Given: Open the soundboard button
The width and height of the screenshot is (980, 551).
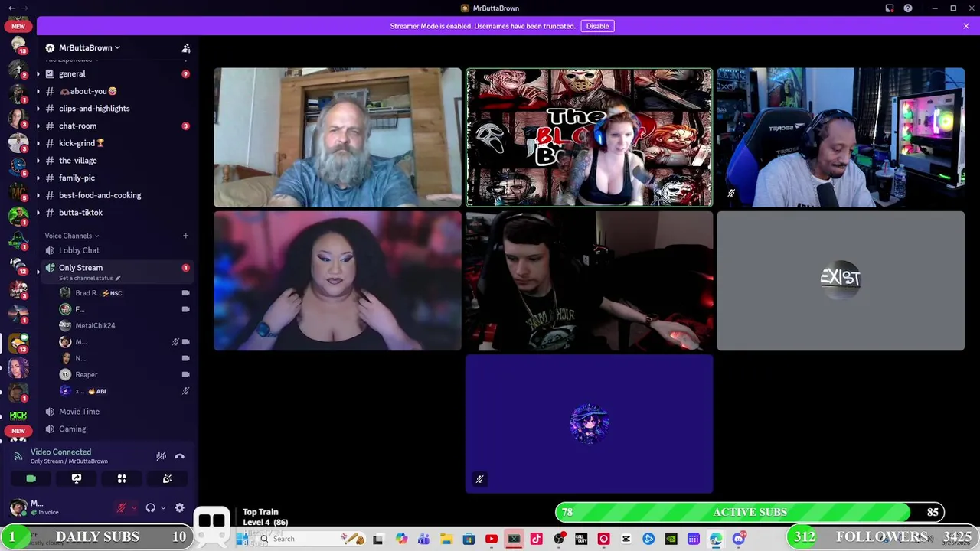Looking at the screenshot, I should tap(167, 478).
